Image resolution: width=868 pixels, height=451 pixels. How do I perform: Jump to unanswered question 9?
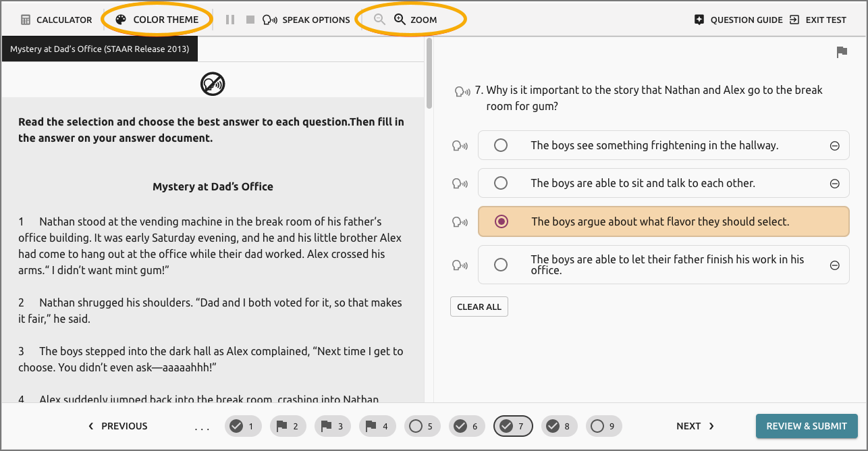(604, 426)
